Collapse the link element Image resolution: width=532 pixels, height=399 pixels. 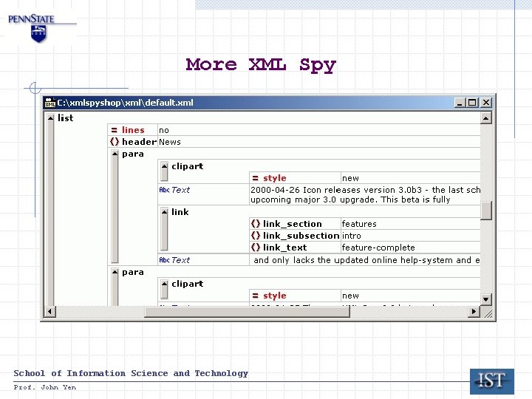[165, 212]
